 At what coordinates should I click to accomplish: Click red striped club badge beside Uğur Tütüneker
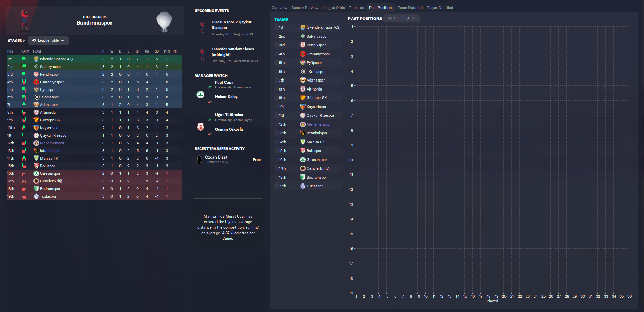pyautogui.click(x=200, y=127)
